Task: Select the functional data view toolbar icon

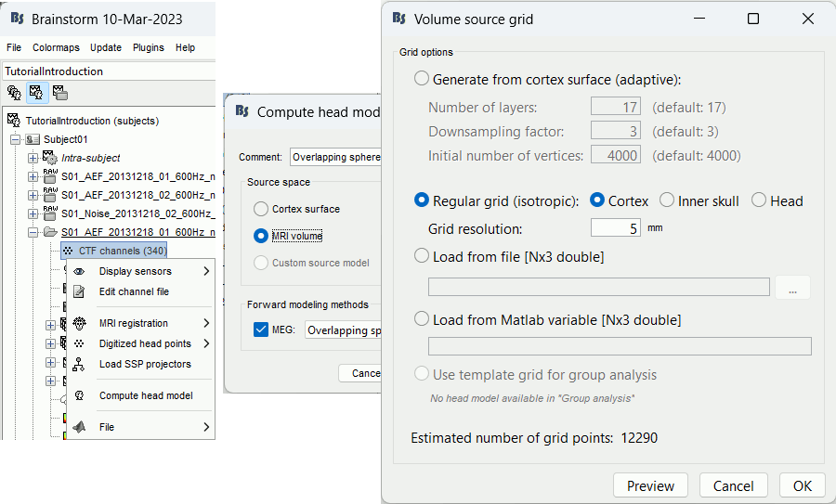Action: click(x=36, y=92)
